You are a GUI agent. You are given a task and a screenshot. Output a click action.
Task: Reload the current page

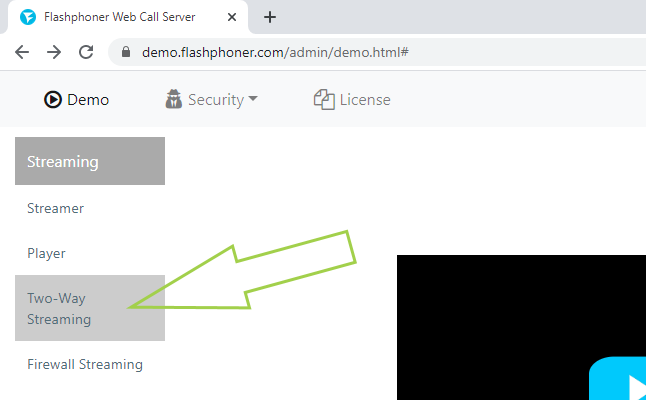86,52
